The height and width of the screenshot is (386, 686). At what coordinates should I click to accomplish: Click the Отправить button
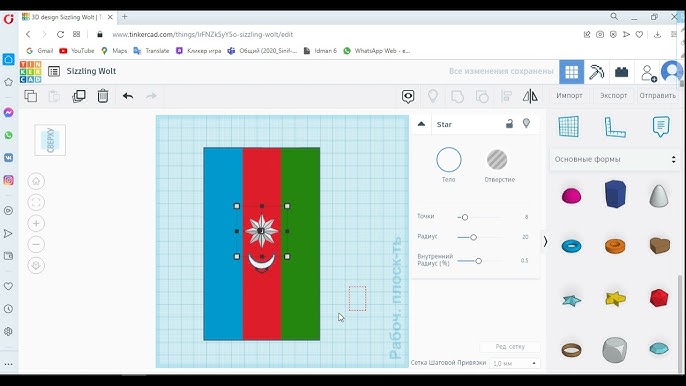pyautogui.click(x=658, y=95)
